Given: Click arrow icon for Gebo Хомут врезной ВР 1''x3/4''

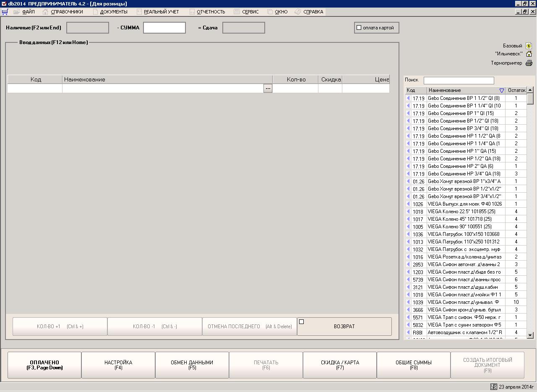Looking at the screenshot, I should (x=408, y=181).
